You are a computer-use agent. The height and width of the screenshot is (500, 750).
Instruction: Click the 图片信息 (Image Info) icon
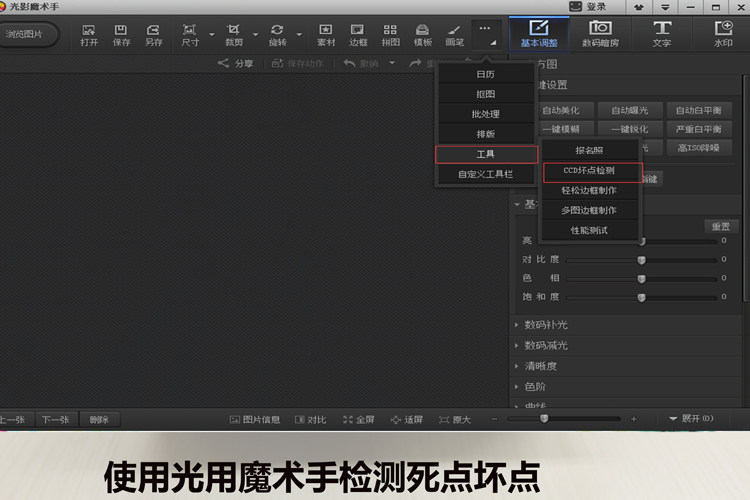tap(234, 420)
